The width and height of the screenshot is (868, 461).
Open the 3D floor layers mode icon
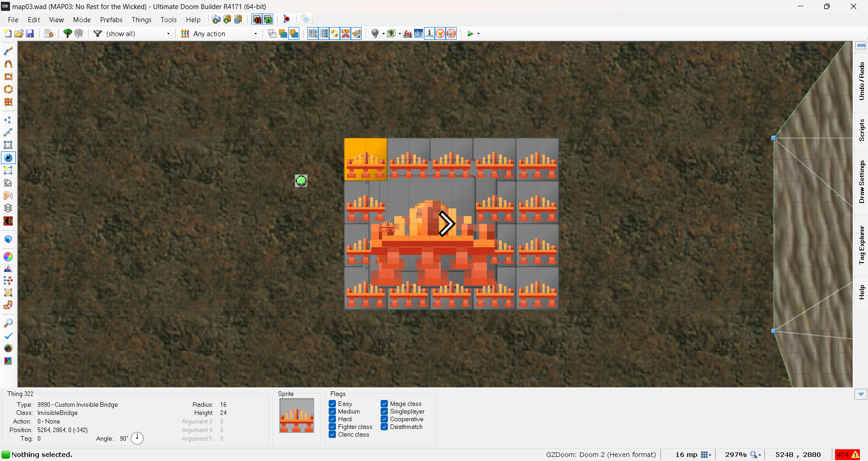8,208
